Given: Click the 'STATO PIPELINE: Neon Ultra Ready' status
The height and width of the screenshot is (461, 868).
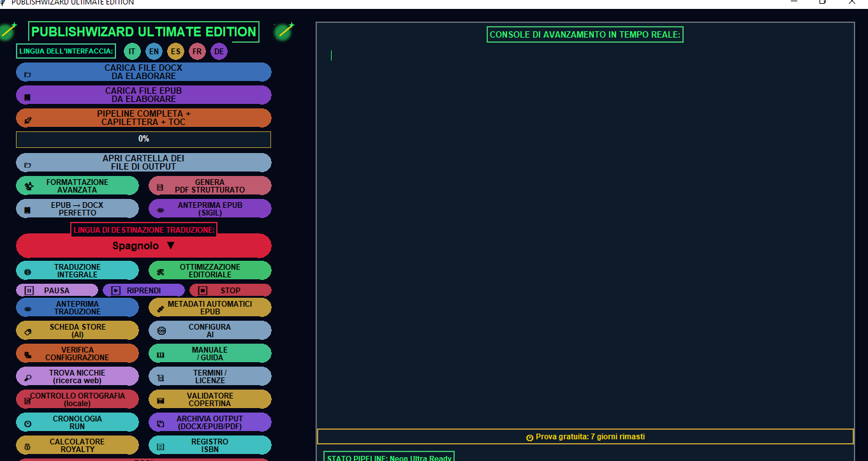Looking at the screenshot, I should coord(389,457).
